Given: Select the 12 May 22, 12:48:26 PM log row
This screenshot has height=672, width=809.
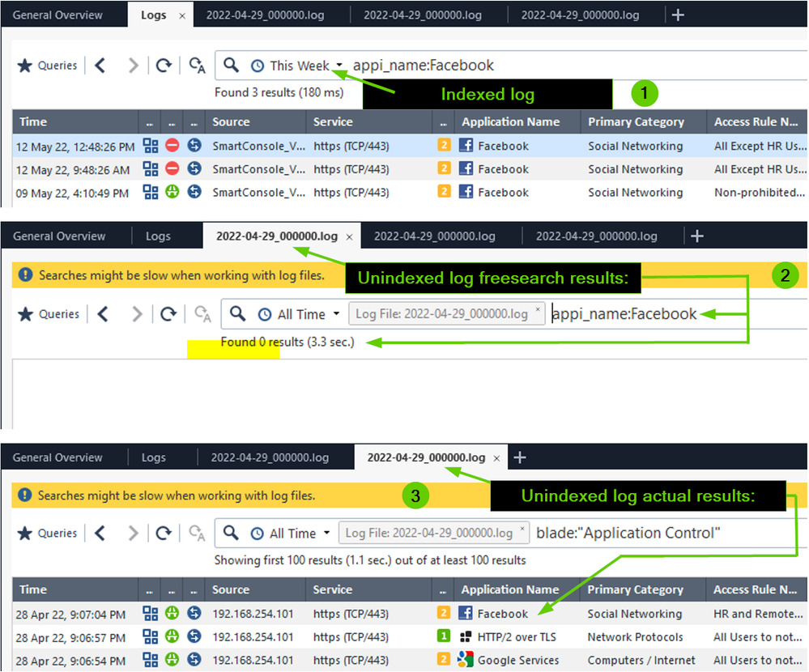Looking at the screenshot, I should [411, 146].
